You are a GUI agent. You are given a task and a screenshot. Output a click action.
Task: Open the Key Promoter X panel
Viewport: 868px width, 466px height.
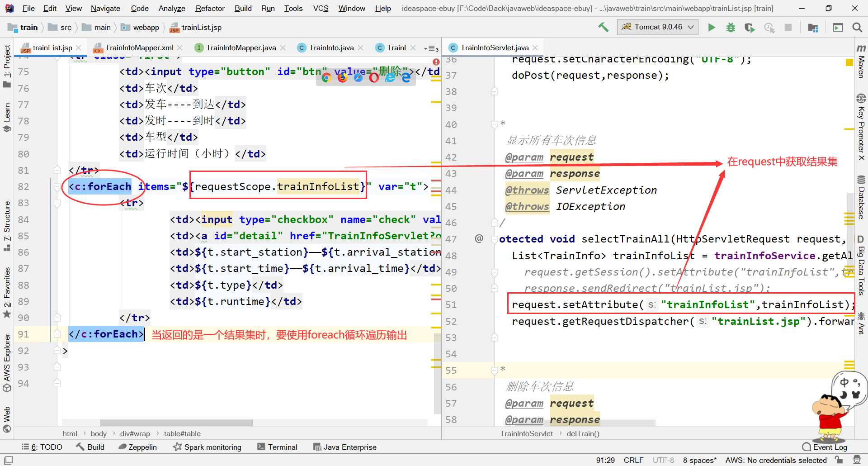(x=861, y=128)
